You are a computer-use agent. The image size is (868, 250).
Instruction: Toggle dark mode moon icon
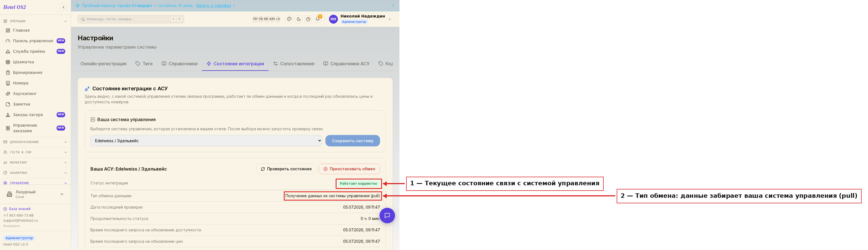click(x=298, y=19)
